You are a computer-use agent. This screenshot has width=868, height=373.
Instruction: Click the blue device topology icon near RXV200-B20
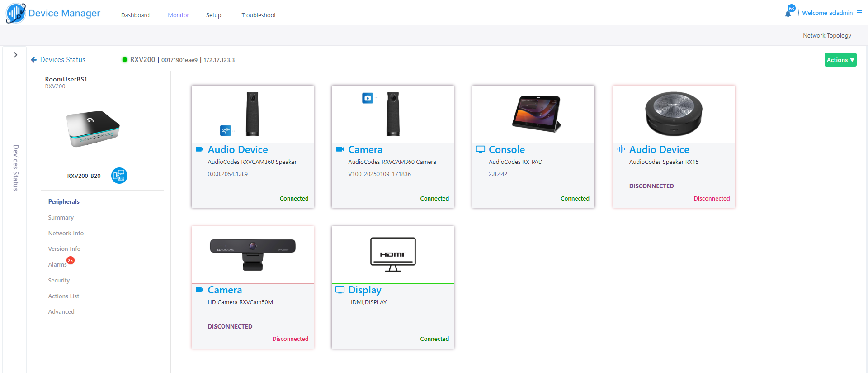click(119, 176)
